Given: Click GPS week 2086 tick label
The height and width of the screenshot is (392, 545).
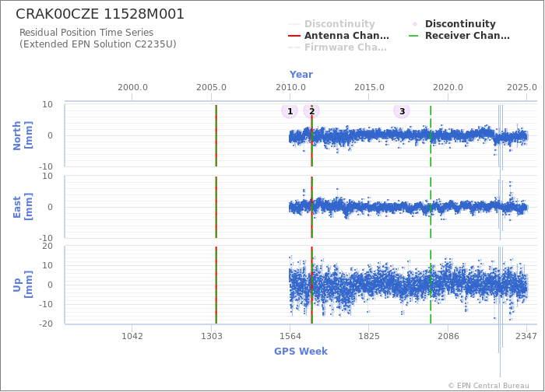Looking at the screenshot, I should 448,336.
